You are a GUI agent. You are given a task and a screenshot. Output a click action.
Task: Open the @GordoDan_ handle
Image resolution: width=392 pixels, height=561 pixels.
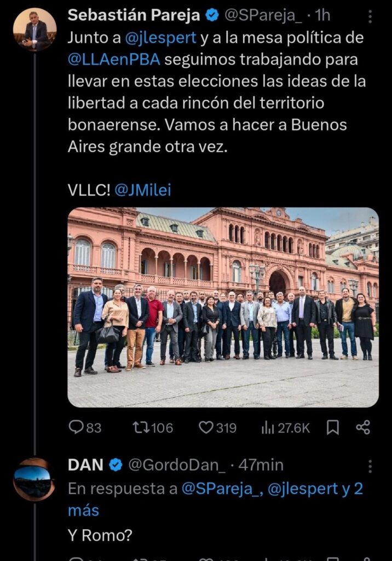(177, 465)
